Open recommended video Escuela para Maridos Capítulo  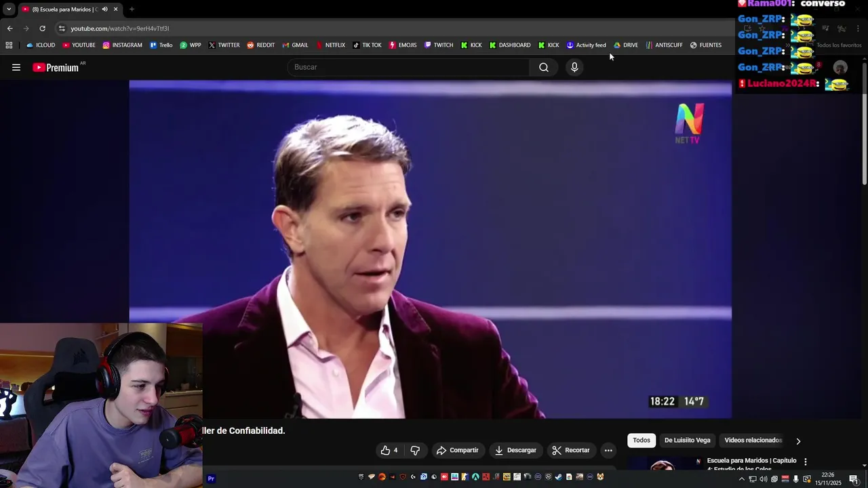pos(751,464)
